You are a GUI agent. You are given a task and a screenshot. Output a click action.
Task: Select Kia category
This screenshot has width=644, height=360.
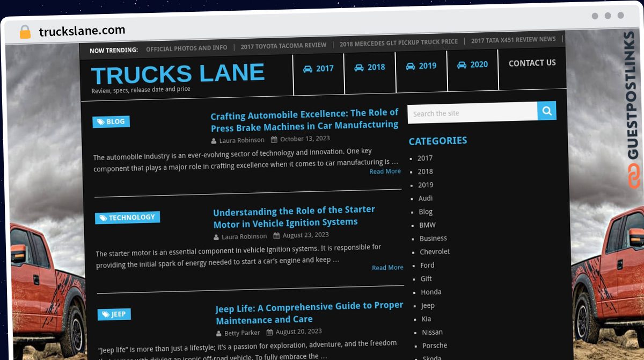point(427,319)
